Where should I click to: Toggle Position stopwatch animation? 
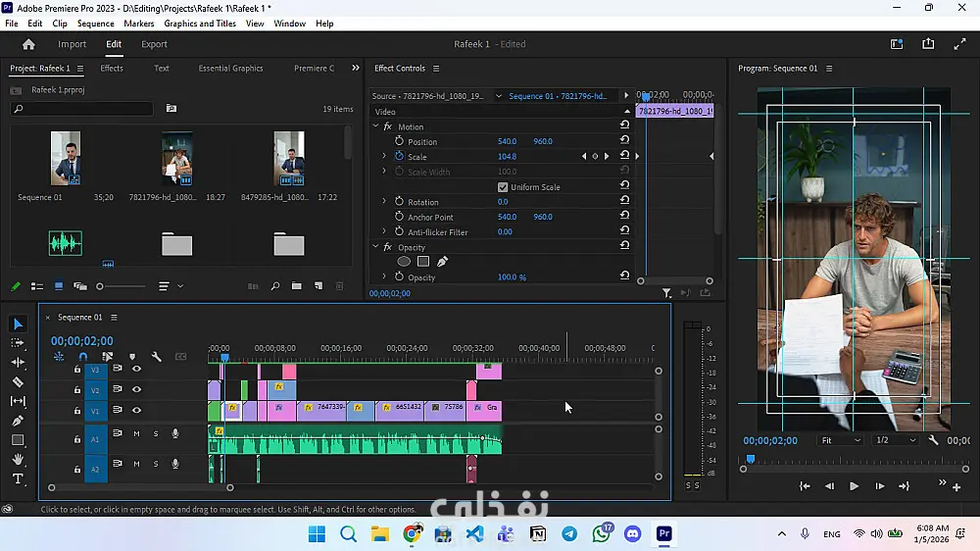tap(399, 141)
